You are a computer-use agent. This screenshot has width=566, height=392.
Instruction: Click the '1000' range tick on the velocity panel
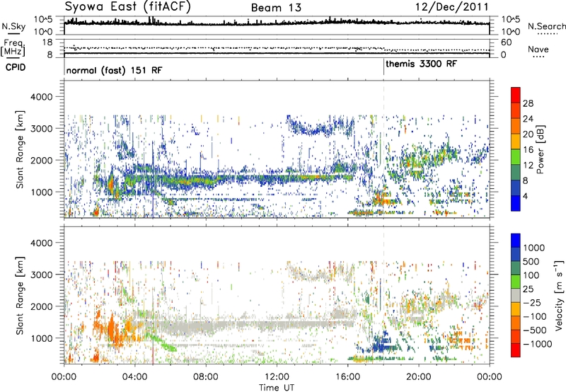(x=42, y=338)
